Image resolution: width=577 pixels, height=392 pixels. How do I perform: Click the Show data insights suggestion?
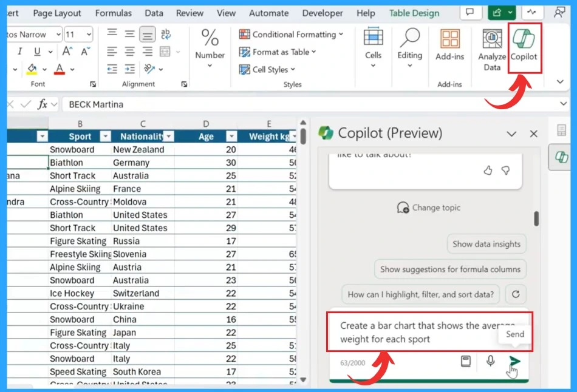point(487,244)
